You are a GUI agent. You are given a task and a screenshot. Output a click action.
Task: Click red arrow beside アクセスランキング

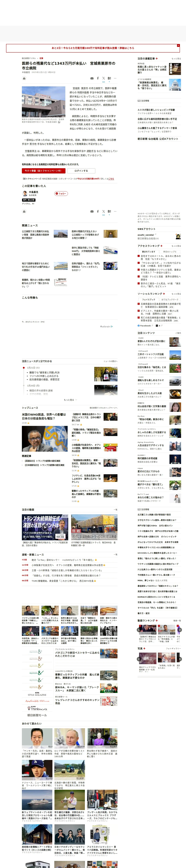pyautogui.click(x=161, y=246)
